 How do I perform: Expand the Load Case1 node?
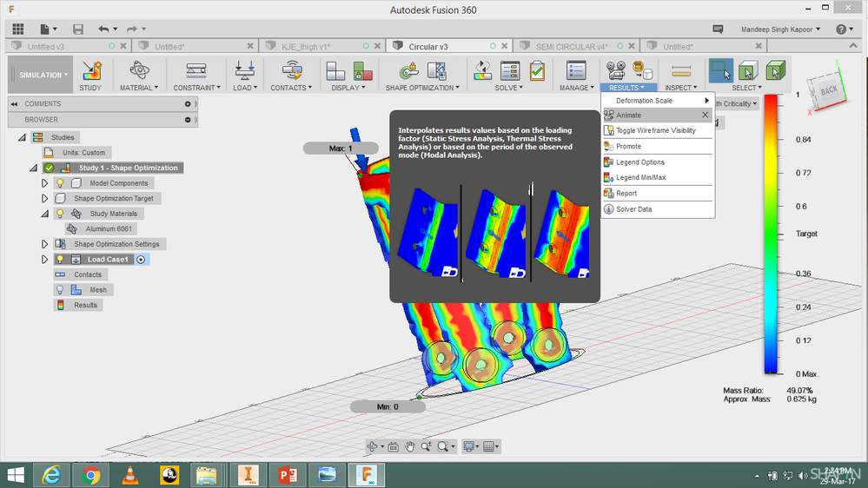click(x=45, y=259)
